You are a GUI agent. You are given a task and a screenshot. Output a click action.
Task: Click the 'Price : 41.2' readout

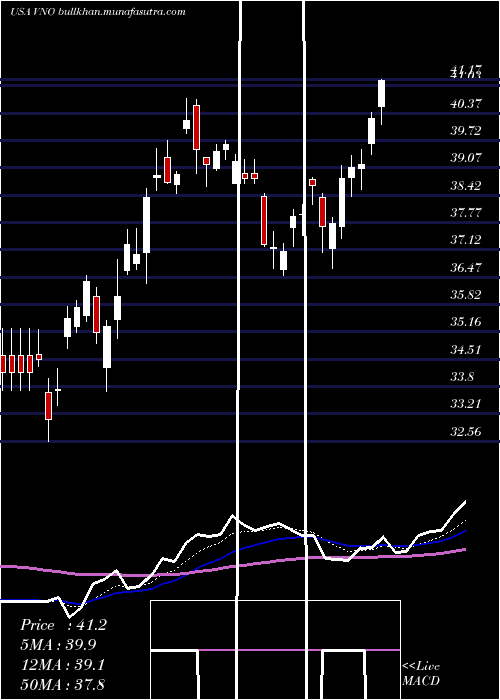[x=63, y=625]
